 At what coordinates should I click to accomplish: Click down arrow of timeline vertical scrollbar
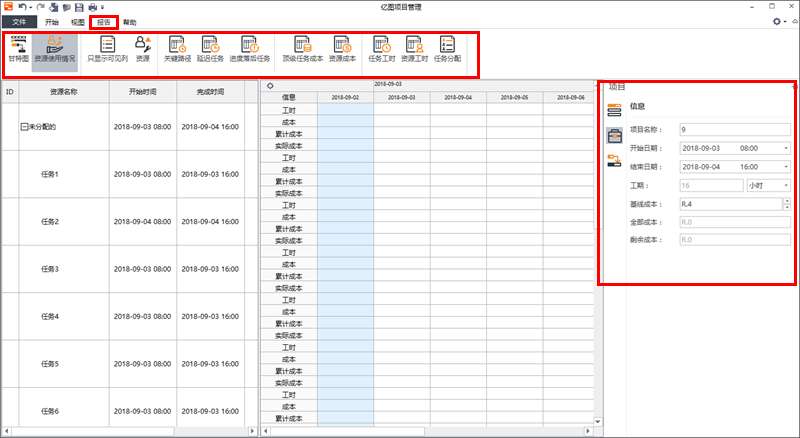pos(597,422)
